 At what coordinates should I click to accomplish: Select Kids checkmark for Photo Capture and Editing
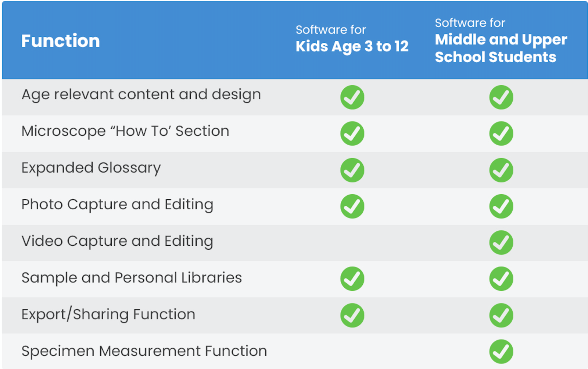tap(352, 206)
